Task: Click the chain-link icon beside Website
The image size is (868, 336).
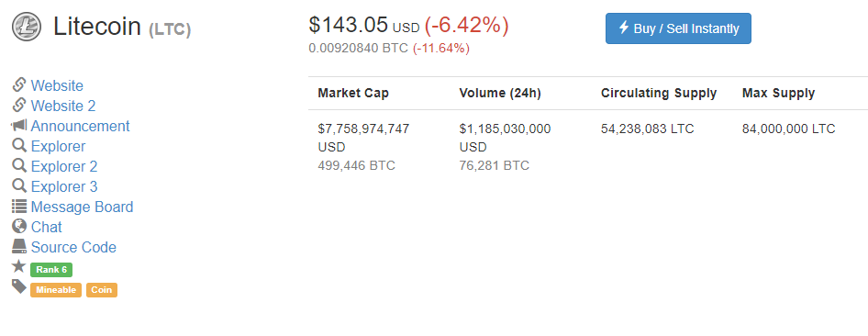Action: pos(19,85)
